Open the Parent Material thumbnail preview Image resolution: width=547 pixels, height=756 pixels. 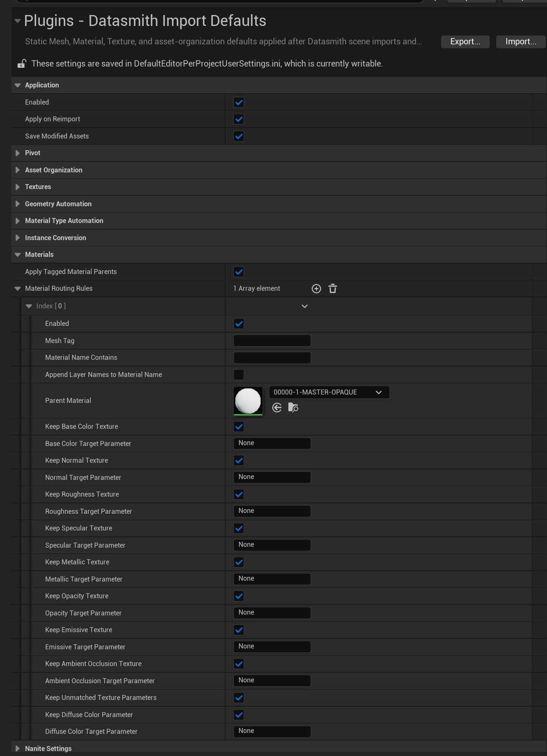[248, 401]
